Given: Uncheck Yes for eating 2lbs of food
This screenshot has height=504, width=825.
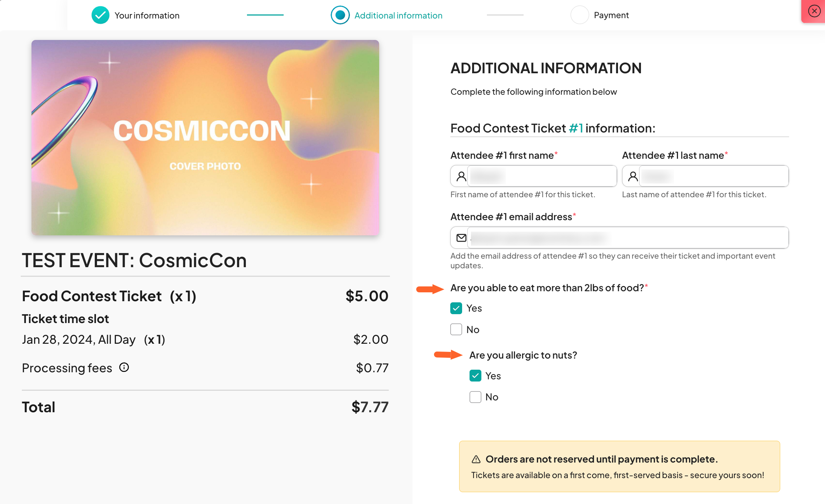Looking at the screenshot, I should [x=456, y=308].
